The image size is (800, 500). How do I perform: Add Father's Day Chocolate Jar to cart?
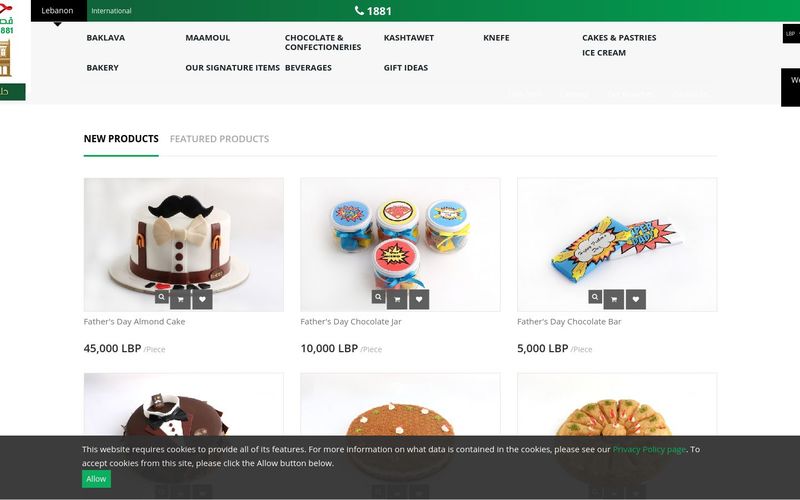point(397,299)
